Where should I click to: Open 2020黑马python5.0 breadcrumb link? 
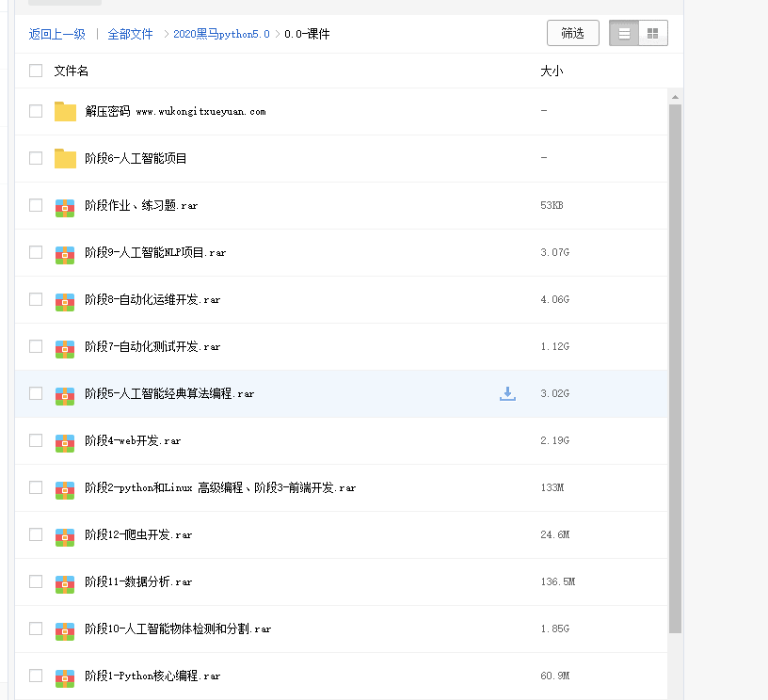click(221, 34)
